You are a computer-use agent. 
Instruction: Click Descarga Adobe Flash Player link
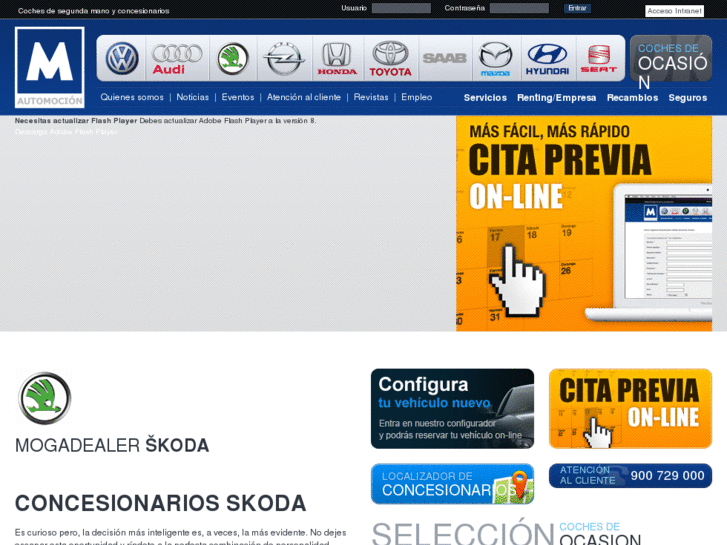click(66, 132)
